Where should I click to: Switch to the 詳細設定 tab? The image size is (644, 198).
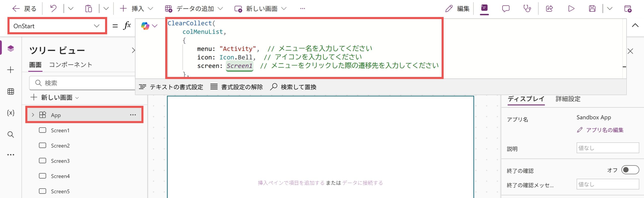point(568,99)
